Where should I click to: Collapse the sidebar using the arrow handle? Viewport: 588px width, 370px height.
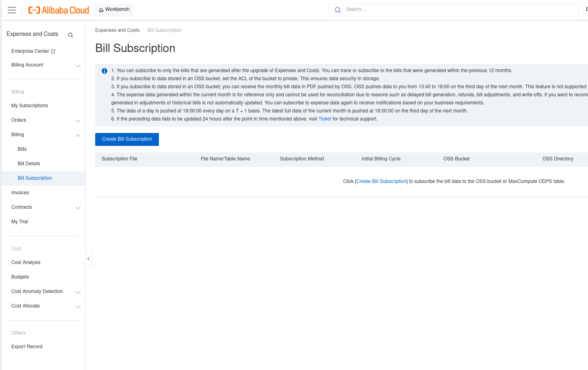click(x=89, y=258)
